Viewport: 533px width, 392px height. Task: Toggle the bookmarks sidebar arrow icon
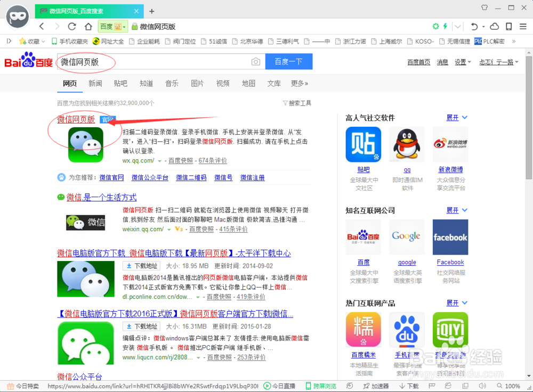(x=9, y=41)
